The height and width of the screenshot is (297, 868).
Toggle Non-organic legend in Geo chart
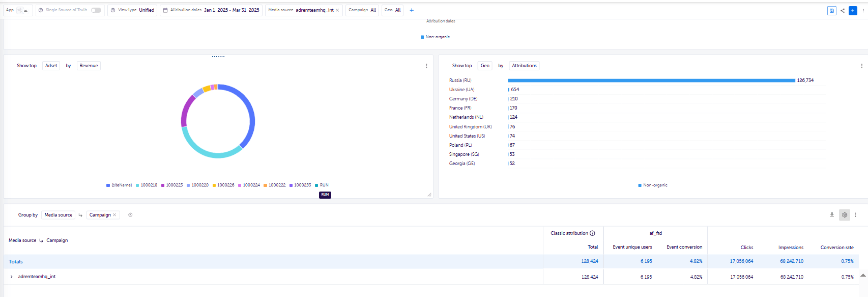tap(653, 185)
